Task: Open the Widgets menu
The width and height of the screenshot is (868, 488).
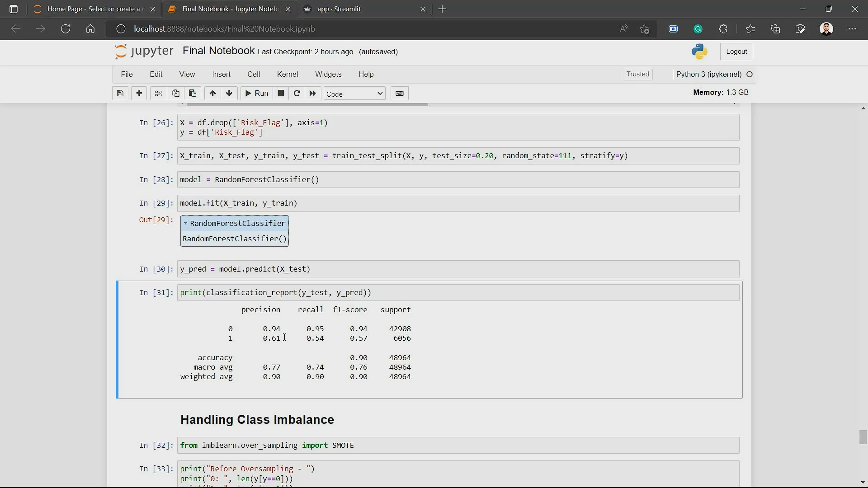Action: pos(328,74)
